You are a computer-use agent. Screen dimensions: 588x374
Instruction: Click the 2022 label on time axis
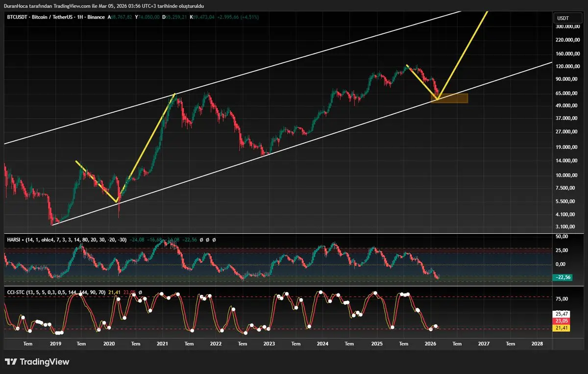pos(216,344)
